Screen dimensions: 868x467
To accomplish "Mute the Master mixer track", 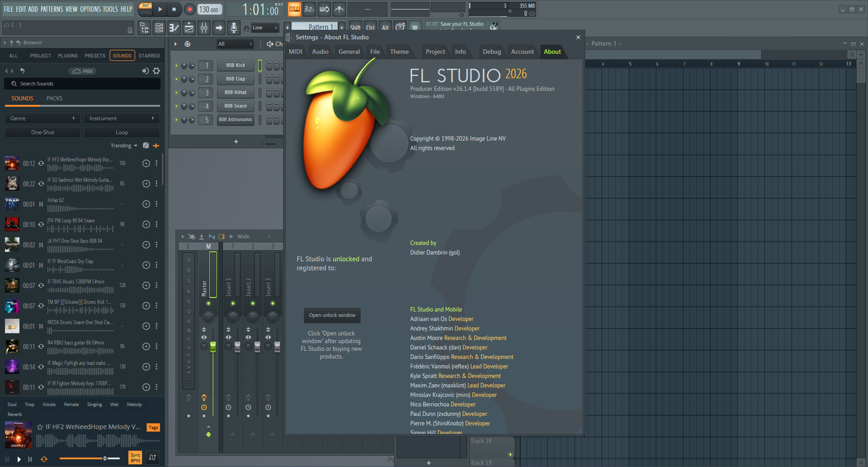I will click(x=209, y=303).
